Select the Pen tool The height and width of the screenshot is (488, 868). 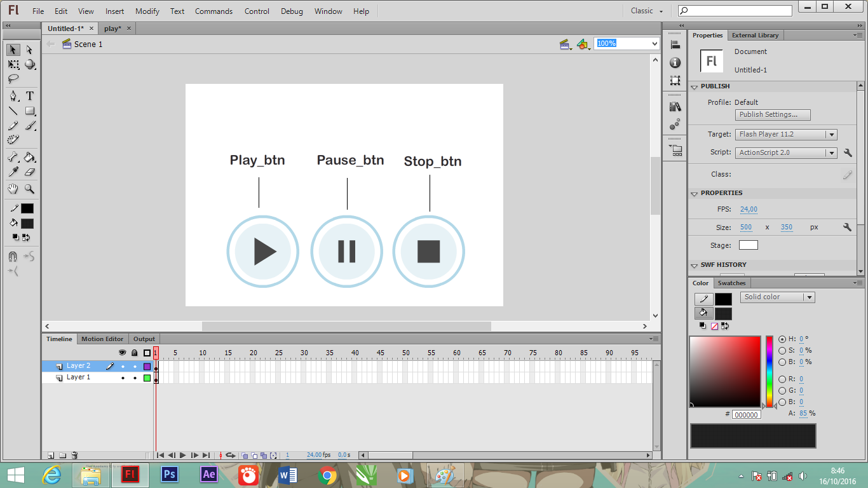click(x=13, y=95)
